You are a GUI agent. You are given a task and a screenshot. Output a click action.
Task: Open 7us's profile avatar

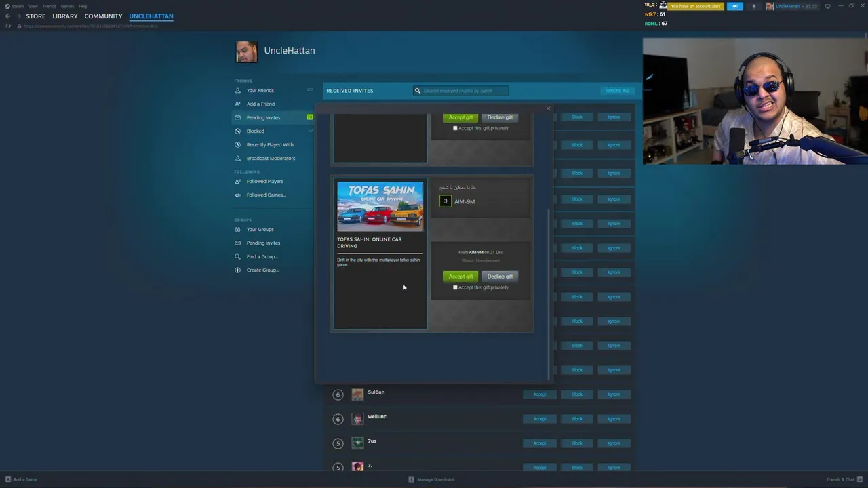(357, 443)
